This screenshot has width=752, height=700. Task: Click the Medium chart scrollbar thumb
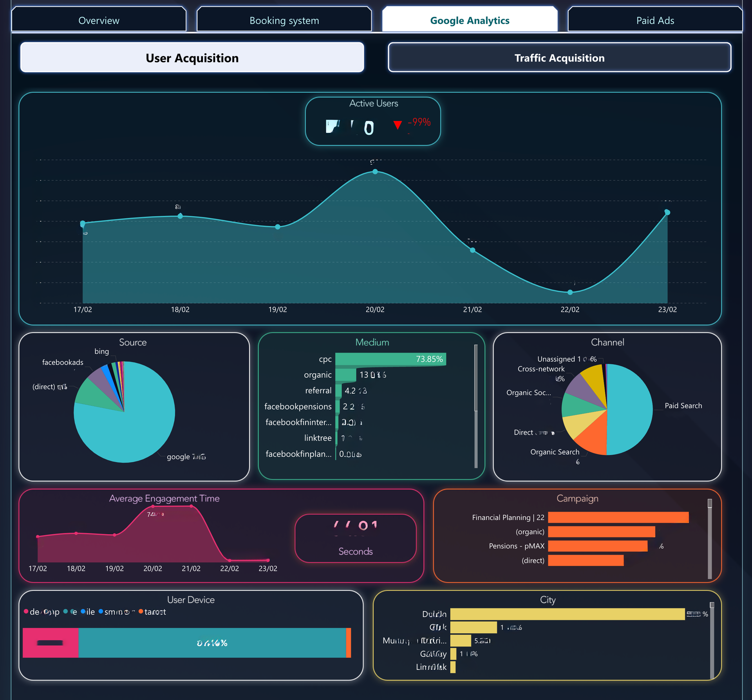pos(476,378)
